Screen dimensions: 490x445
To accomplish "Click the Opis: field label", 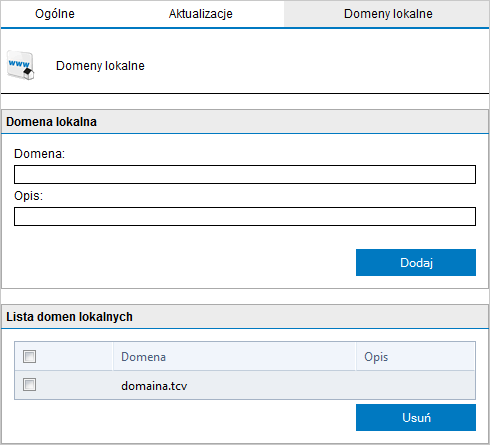I will click(28, 196).
